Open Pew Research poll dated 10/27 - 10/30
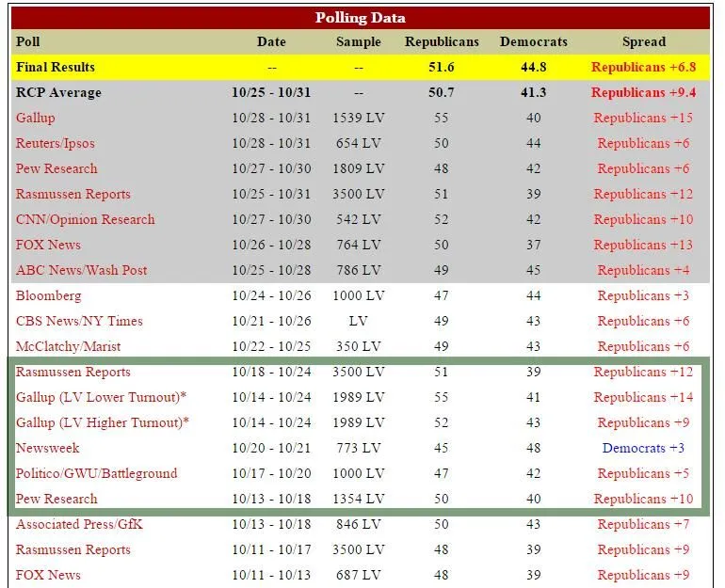 [56, 168]
